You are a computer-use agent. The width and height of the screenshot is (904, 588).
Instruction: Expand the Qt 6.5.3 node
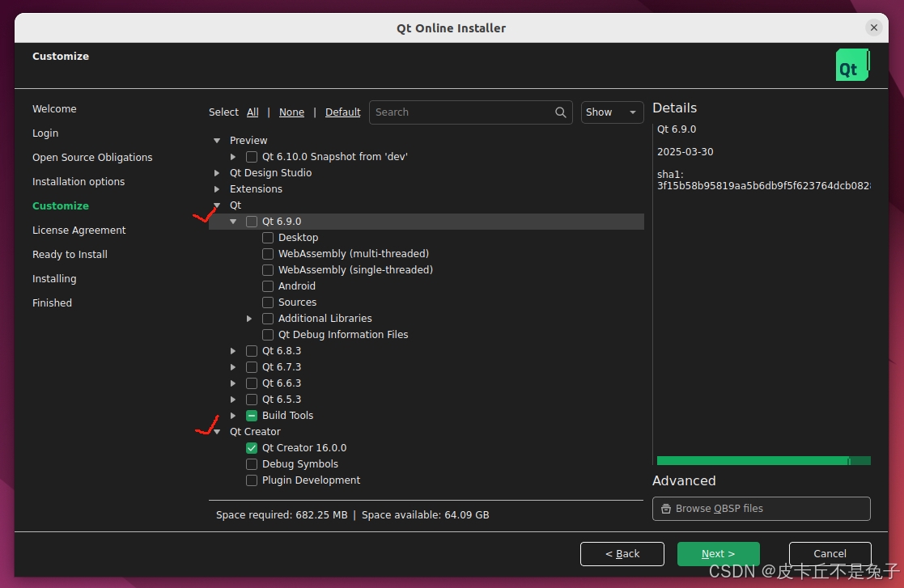[233, 399]
